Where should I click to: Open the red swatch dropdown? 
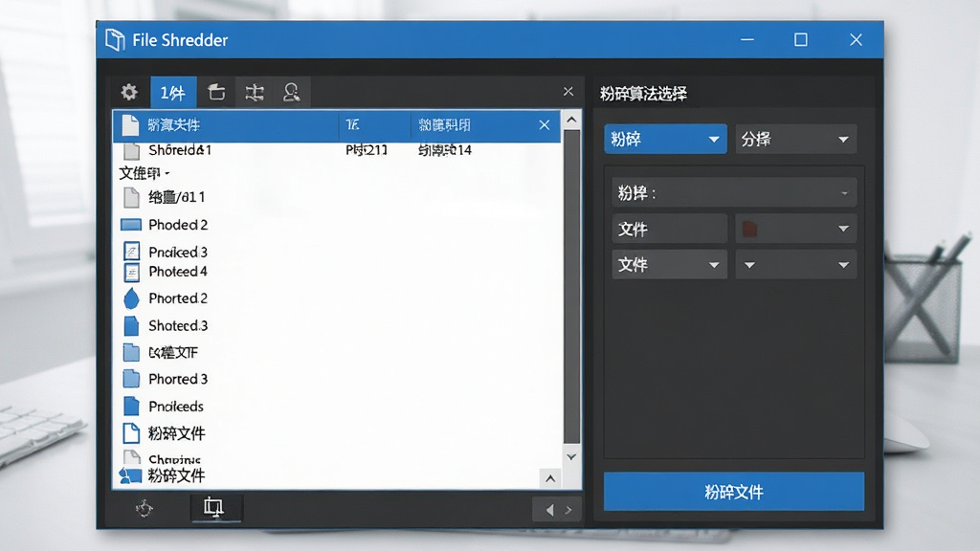click(x=795, y=229)
